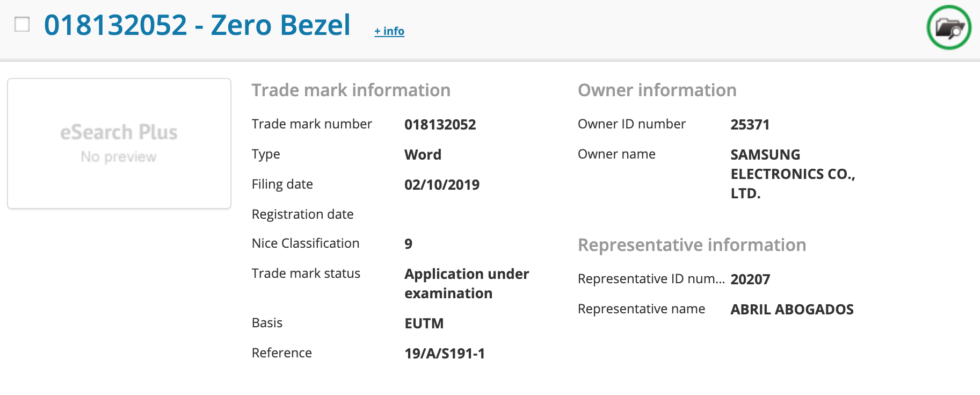Viewport: 980px width, 395px height.
Task: Tick the checkbox beside 018132052 - Zero Bezel
Action: coord(22,24)
